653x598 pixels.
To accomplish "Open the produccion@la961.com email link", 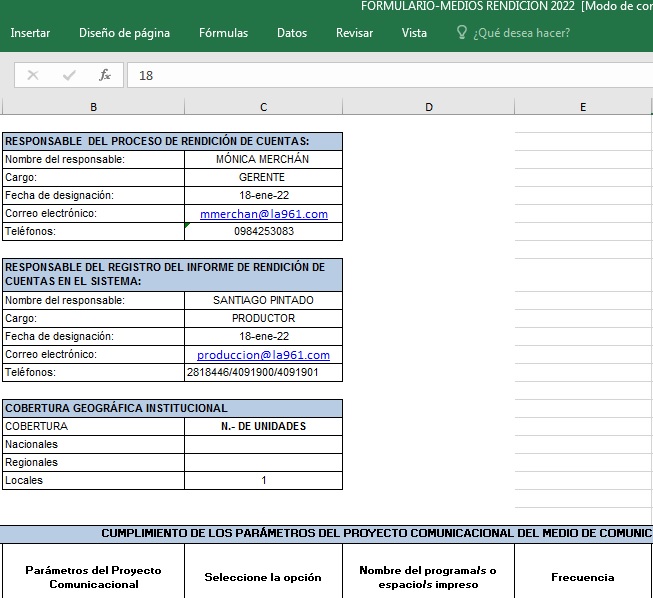I will 263,355.
